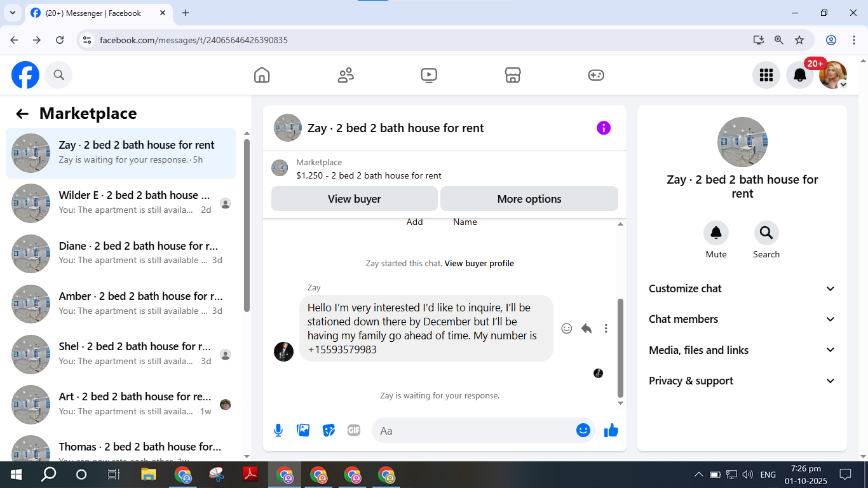Viewport: 868px width, 488px height.
Task: Open the View buyer profile link
Action: (x=479, y=263)
